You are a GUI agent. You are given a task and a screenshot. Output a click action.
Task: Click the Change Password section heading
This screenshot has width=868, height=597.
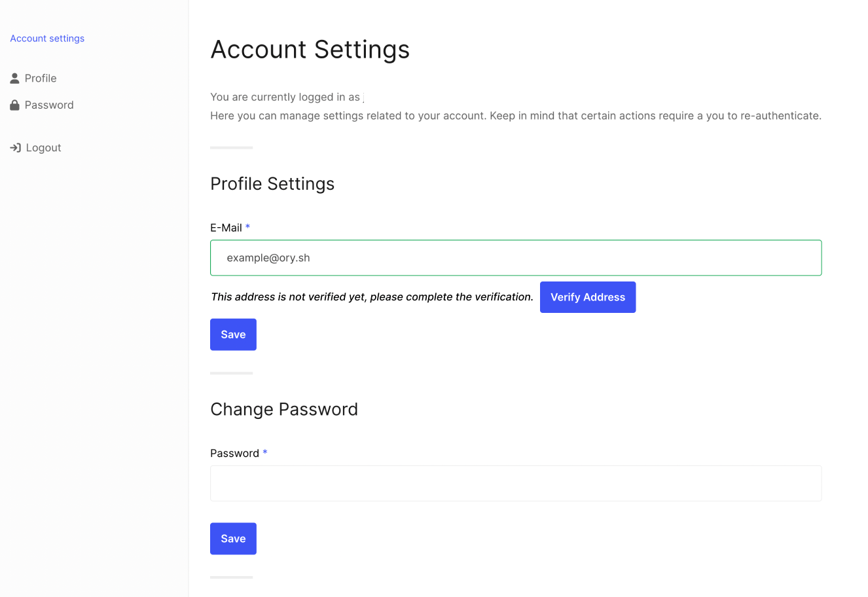284,409
